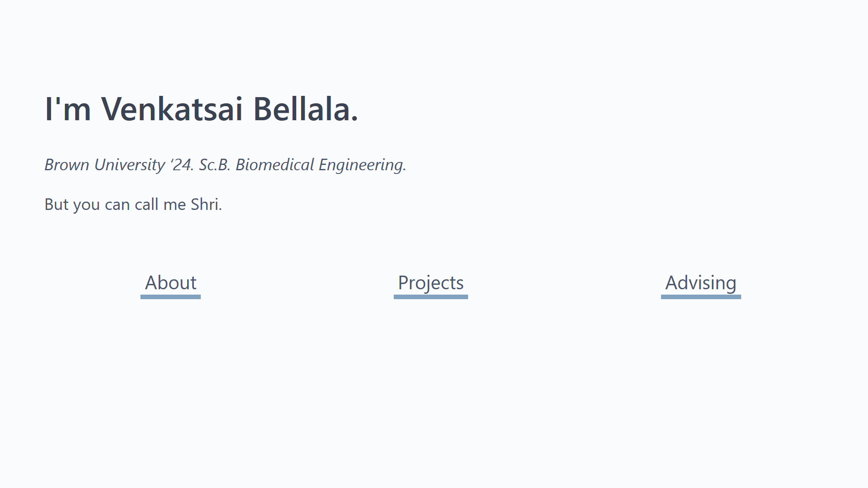Click the underline beneath About

pos(170,297)
